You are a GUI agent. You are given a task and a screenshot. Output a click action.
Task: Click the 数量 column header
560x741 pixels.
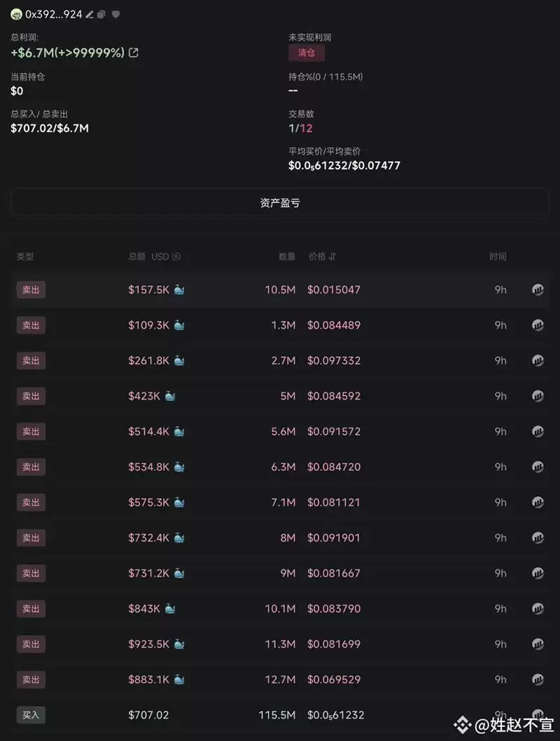click(287, 256)
